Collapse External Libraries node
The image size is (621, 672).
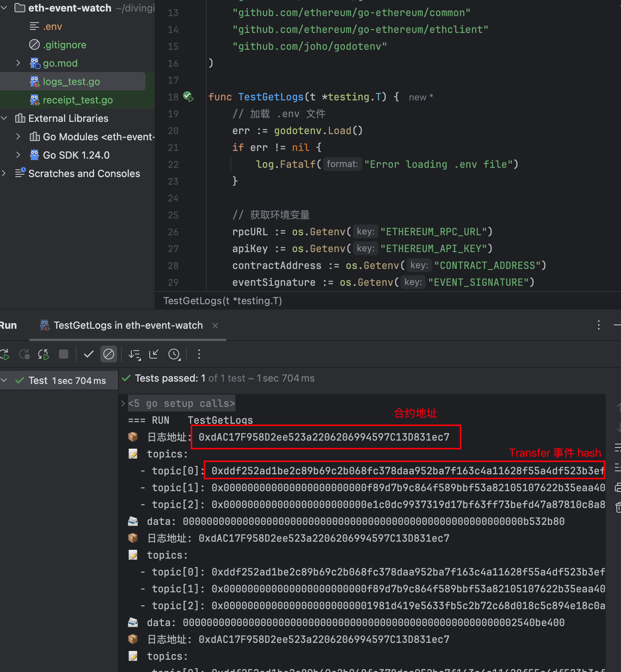[x=4, y=118]
